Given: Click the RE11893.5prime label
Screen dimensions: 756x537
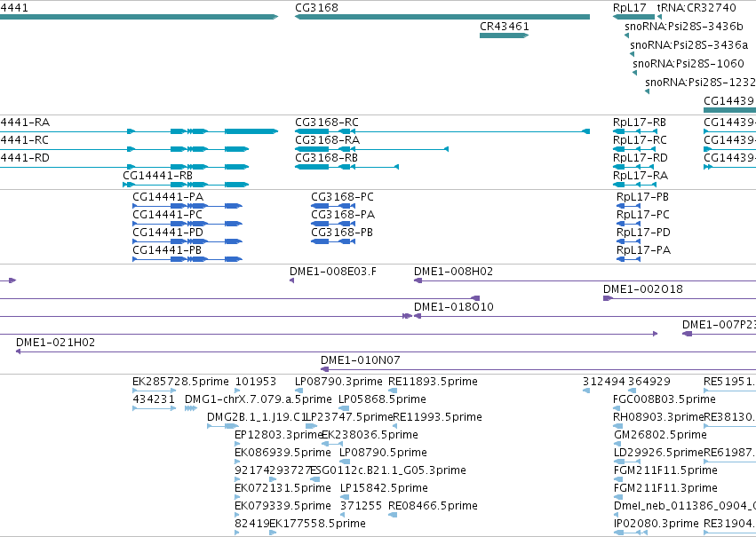Looking at the screenshot, I should pos(433,382).
